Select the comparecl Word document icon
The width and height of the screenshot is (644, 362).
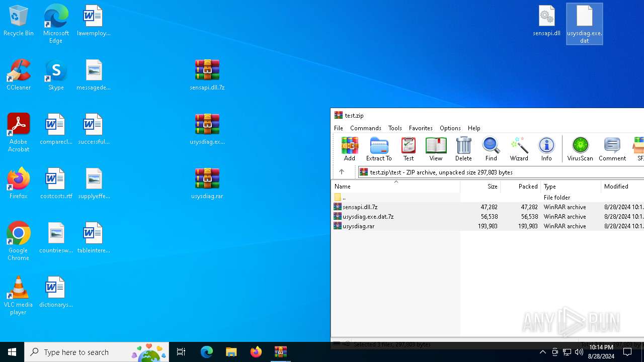coord(56,130)
